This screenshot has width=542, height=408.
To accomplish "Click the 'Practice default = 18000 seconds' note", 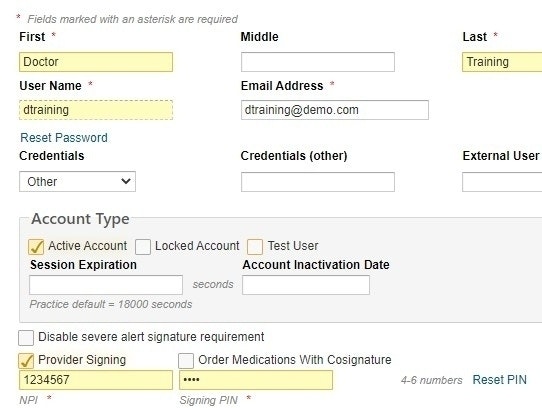I will [111, 304].
